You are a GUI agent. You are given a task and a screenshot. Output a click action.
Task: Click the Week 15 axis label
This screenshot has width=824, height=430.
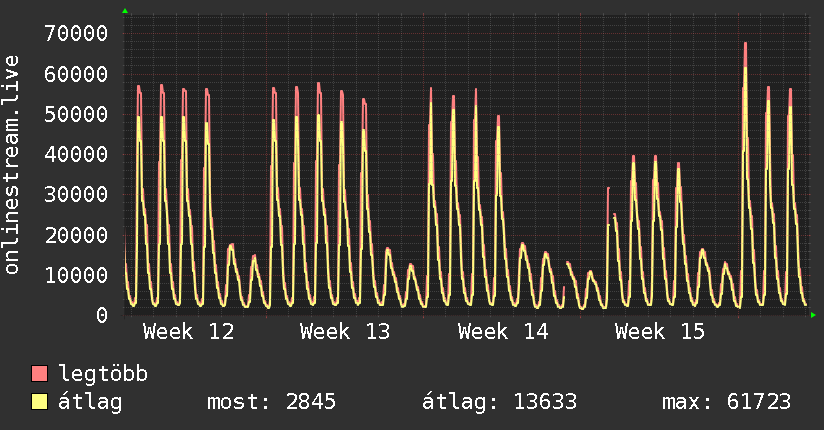(x=660, y=332)
